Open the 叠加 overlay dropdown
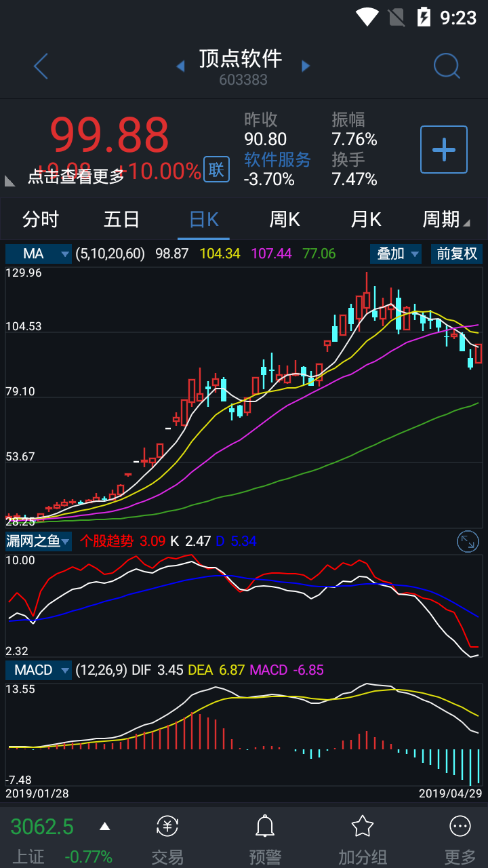This screenshot has width=488, height=868. tap(396, 254)
